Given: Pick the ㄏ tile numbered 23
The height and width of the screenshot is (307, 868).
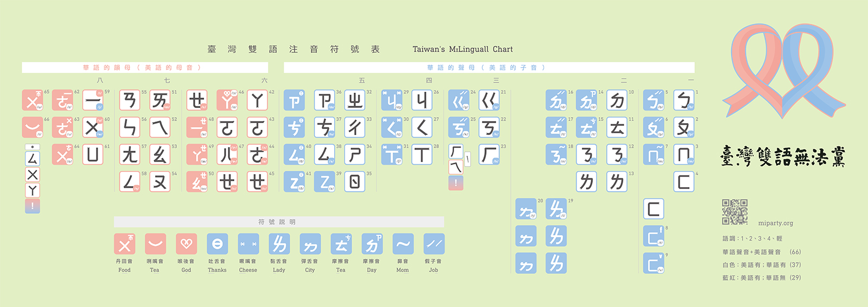Looking at the screenshot, I should tap(489, 155).
